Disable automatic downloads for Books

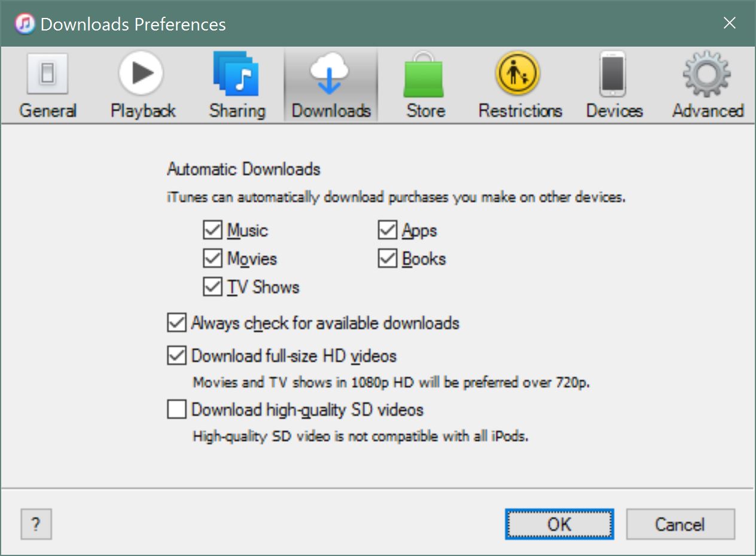pos(388,258)
